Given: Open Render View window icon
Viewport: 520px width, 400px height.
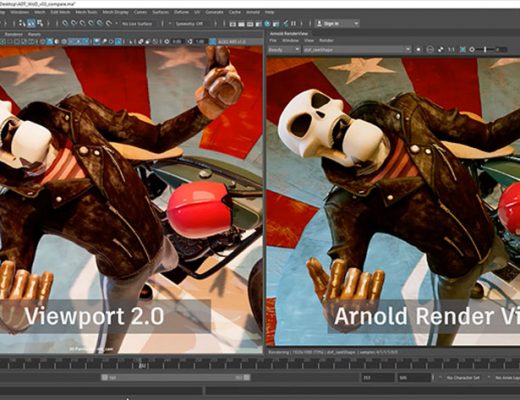Looking at the screenshot, I should click(232, 24).
